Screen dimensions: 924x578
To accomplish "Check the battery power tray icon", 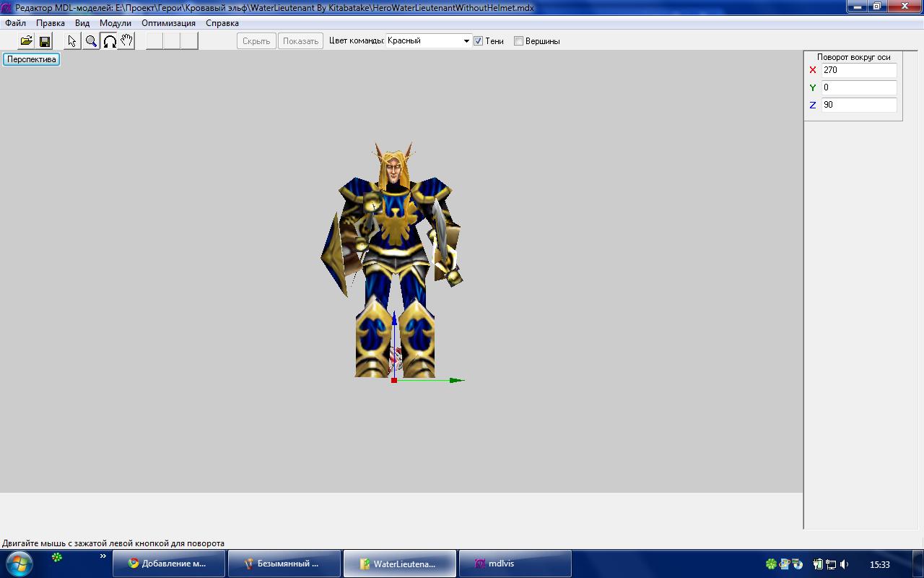I will (819, 564).
